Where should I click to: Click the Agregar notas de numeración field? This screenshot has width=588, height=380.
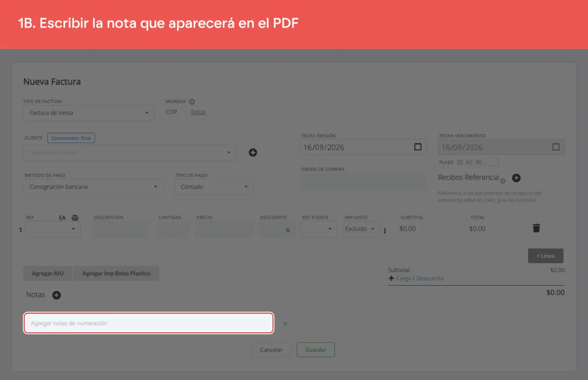coord(149,323)
